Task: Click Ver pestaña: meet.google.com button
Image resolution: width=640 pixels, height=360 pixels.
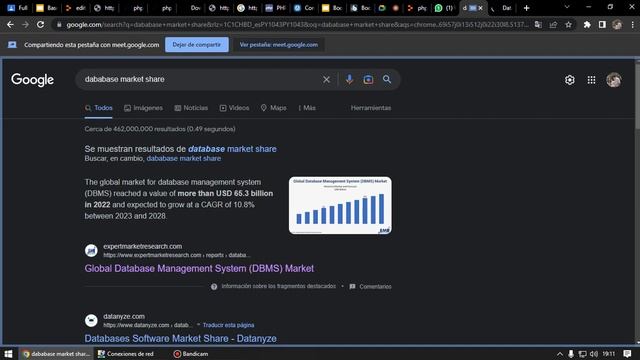Action: point(279,45)
